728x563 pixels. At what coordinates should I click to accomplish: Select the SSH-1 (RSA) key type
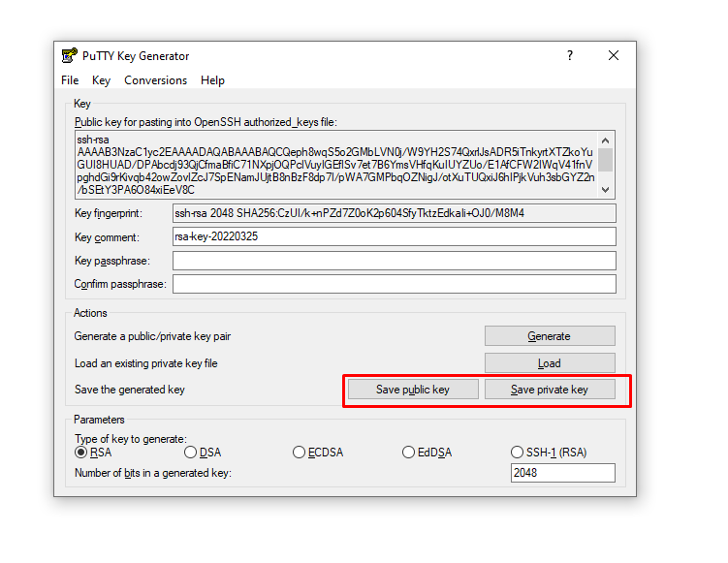(x=549, y=453)
